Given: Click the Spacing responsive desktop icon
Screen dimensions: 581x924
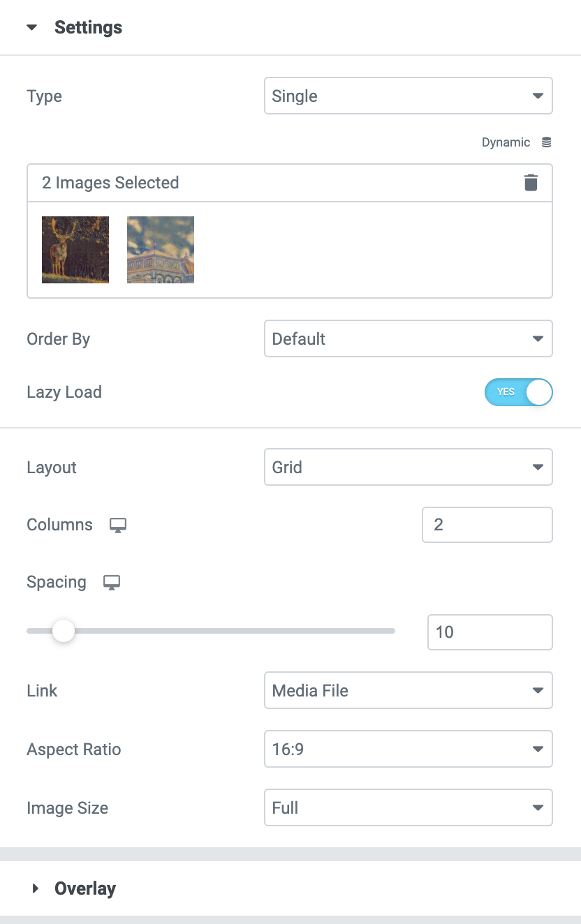Looking at the screenshot, I should pos(112,583).
